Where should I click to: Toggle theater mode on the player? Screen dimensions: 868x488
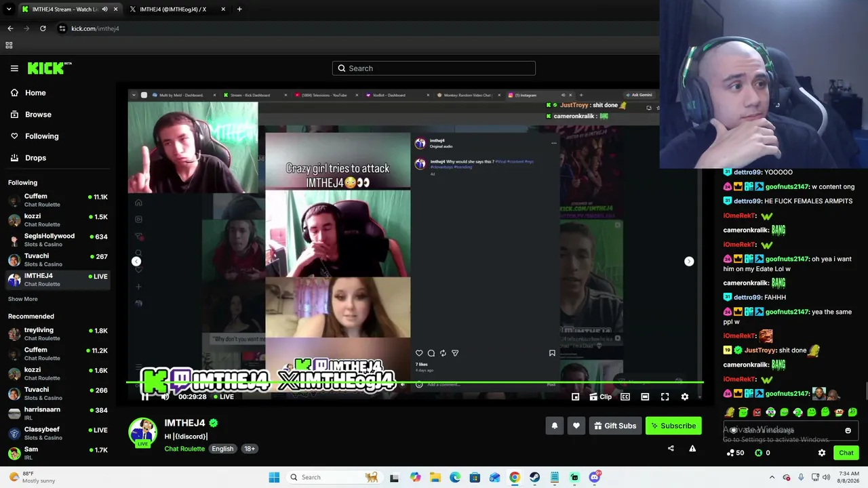tap(645, 396)
